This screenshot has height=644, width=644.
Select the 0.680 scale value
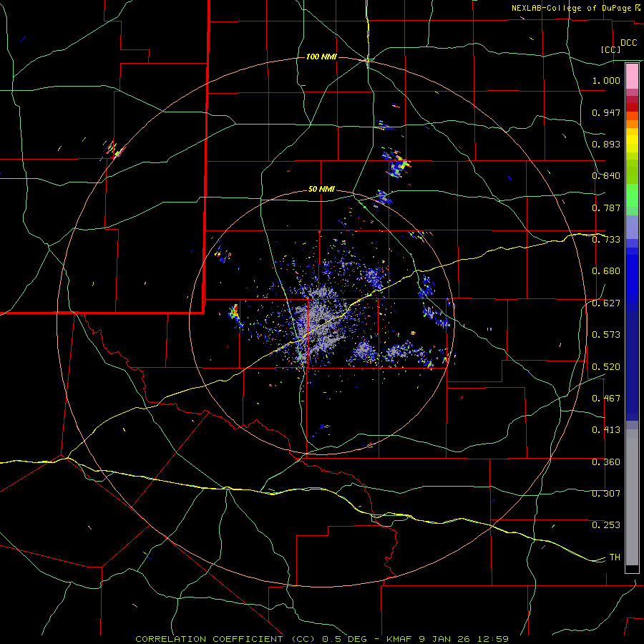click(x=606, y=271)
